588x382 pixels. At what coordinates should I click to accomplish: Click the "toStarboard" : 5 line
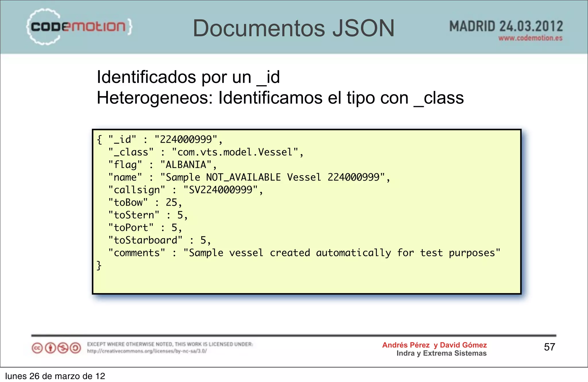(159, 241)
